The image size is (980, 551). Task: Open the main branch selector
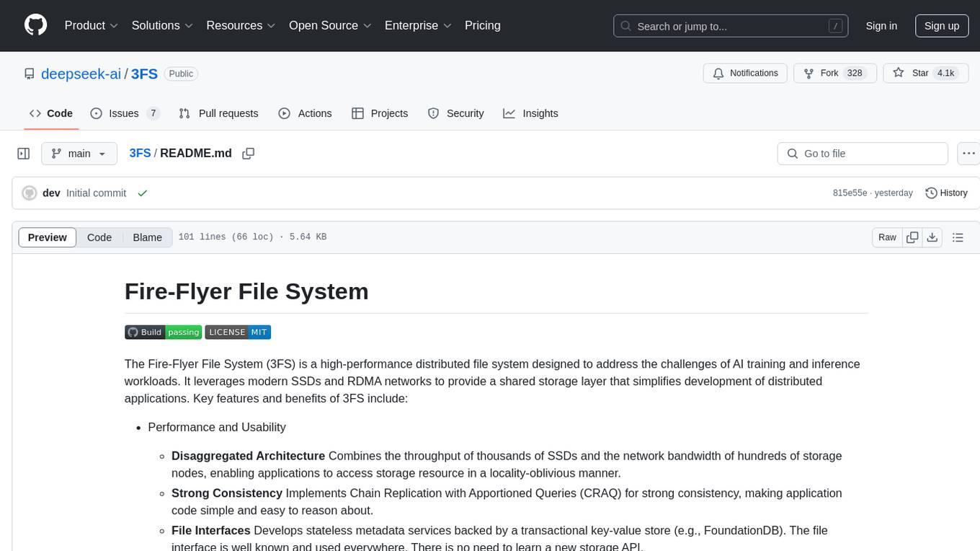[79, 154]
